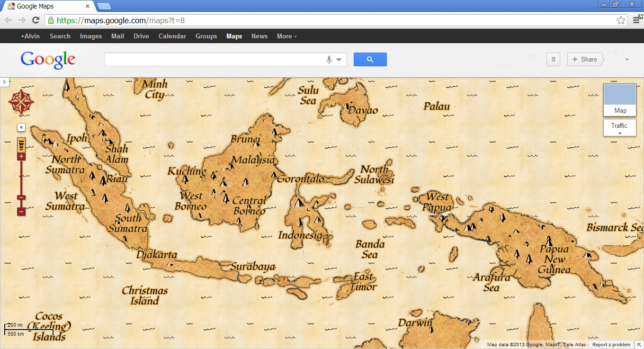Zoom out with the minus button

coord(21,211)
